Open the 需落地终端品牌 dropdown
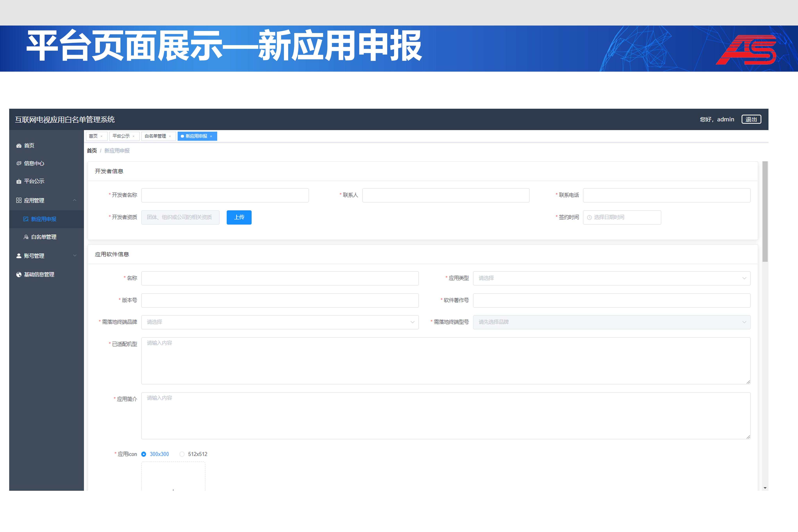The height and width of the screenshot is (532, 798). pos(280,322)
